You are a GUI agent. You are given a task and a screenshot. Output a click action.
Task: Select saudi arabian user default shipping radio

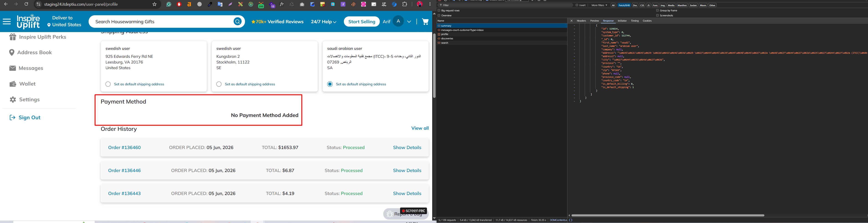click(330, 84)
